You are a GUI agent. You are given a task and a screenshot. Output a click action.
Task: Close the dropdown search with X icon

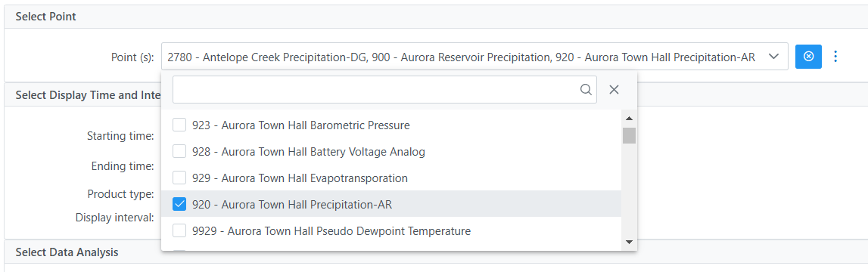614,90
